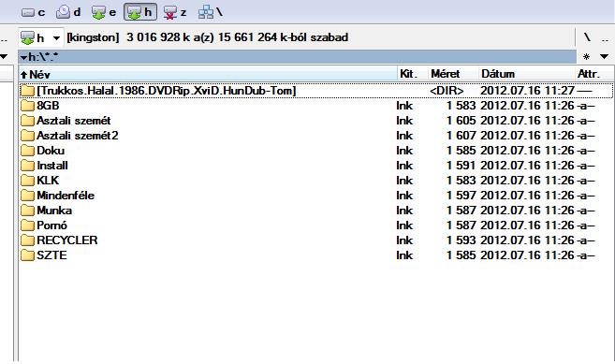This screenshot has width=615, height=364.
Task: Expand the path history arrow beside asterisk
Action: [605, 57]
